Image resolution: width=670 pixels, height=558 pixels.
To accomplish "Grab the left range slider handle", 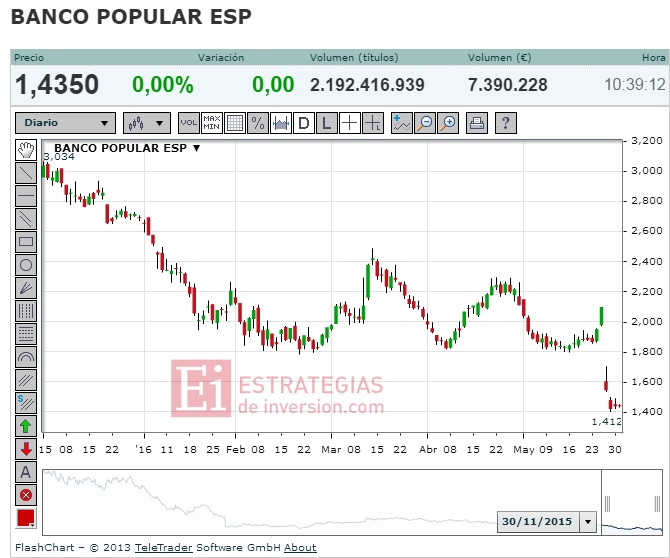I will pos(607,504).
